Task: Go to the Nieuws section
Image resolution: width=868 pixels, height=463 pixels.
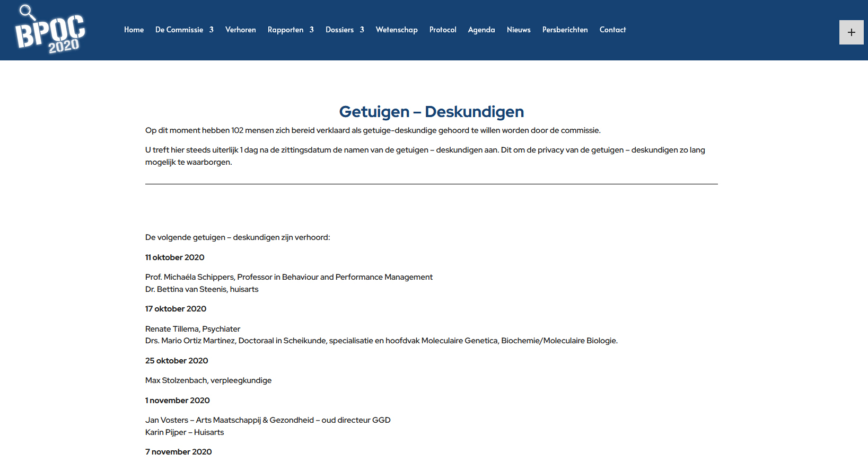Action: (x=518, y=30)
